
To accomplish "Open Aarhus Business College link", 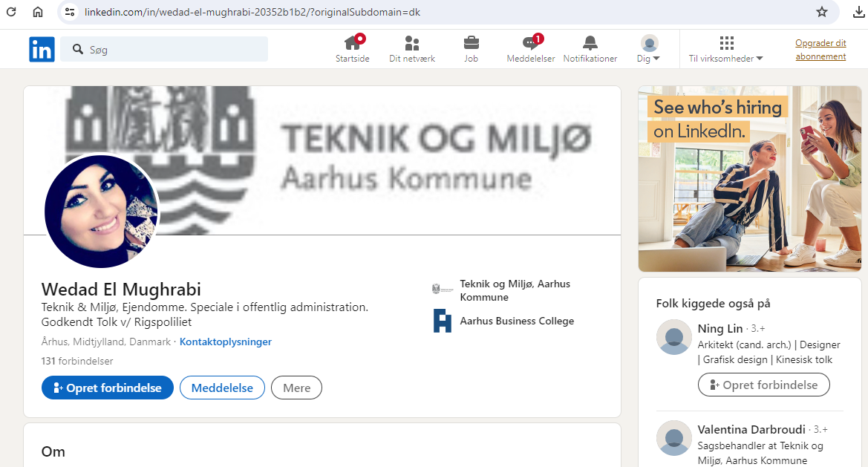I will (517, 321).
